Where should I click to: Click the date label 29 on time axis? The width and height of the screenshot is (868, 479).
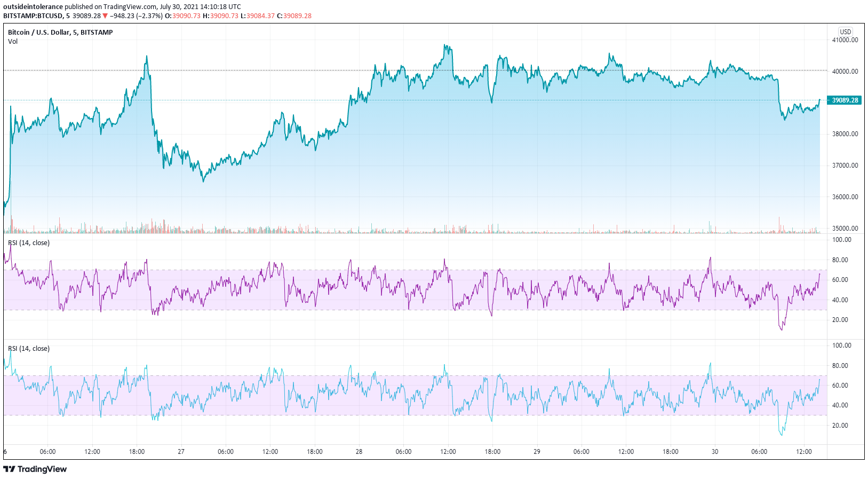537,452
